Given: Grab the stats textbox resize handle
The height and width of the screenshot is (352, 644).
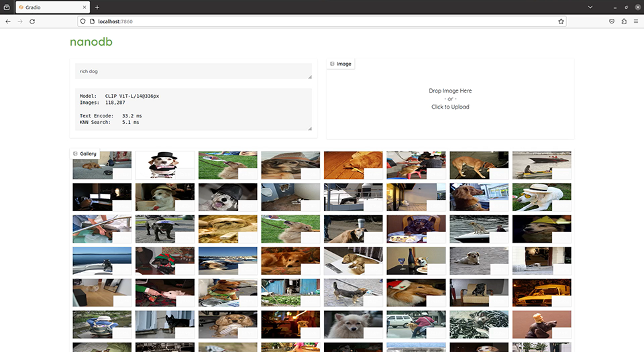Looking at the screenshot, I should pyautogui.click(x=309, y=127).
